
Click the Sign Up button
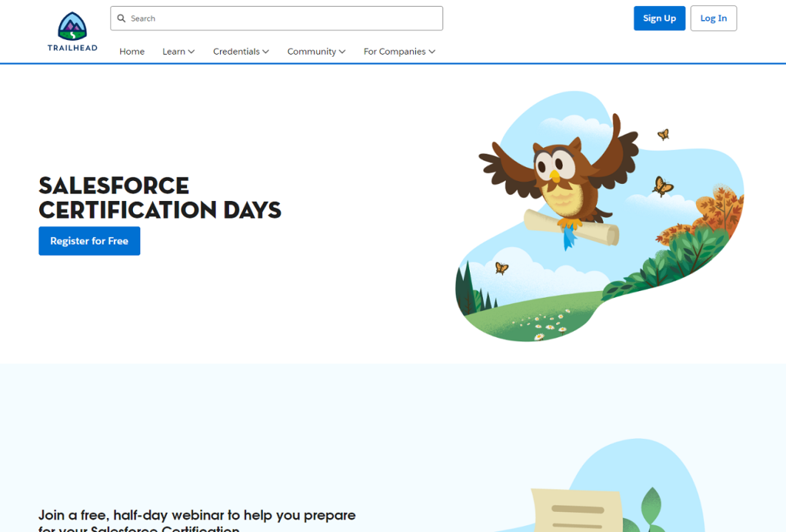(x=659, y=18)
